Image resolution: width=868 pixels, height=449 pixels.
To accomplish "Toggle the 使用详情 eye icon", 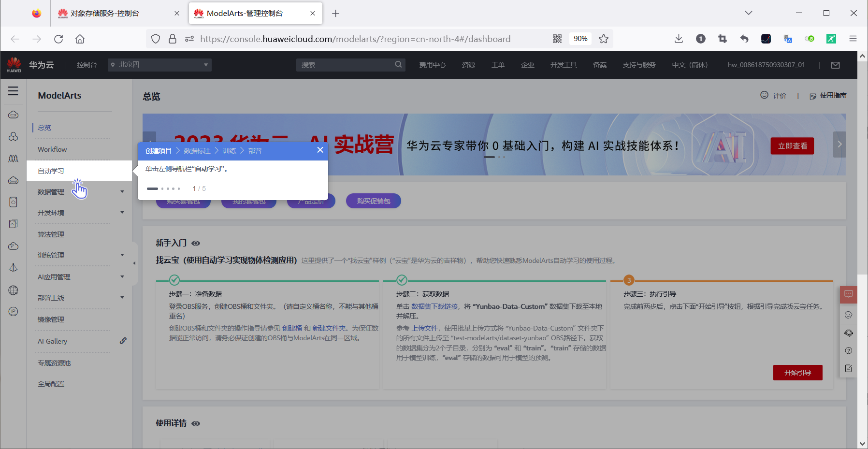I will (196, 423).
